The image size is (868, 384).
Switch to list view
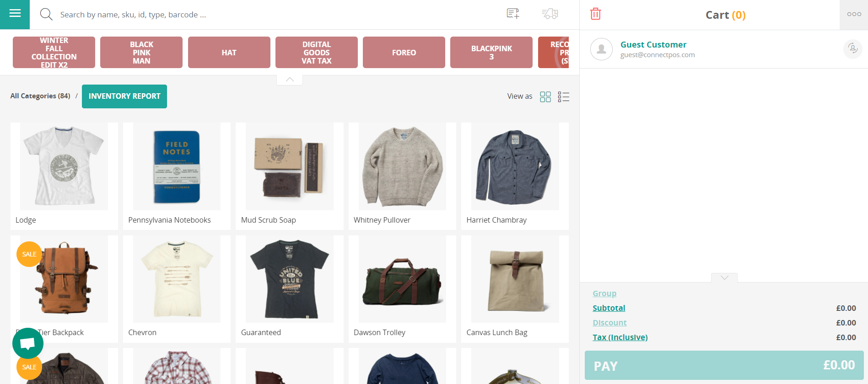point(564,96)
